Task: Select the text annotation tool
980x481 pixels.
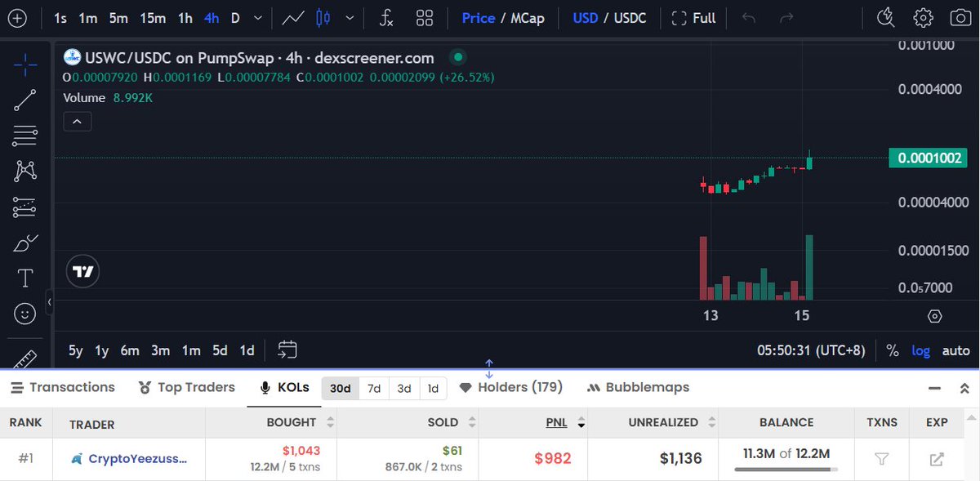Action: [x=25, y=278]
